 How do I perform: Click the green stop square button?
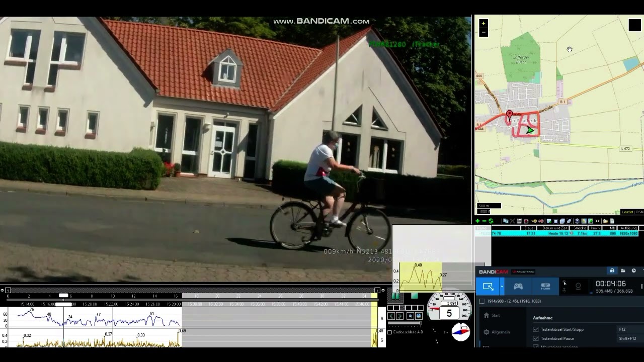click(x=415, y=296)
